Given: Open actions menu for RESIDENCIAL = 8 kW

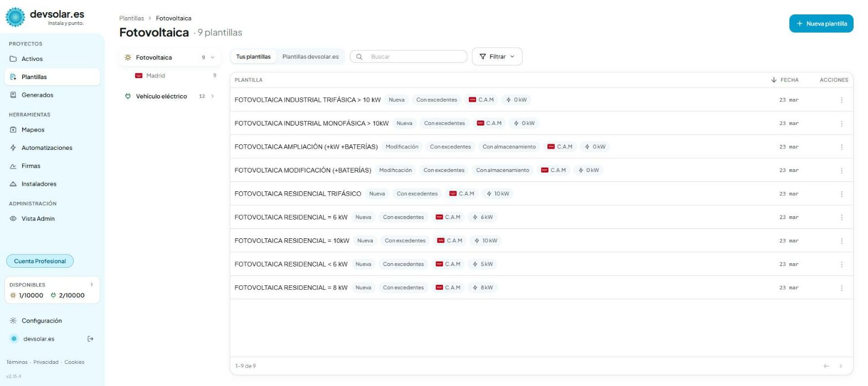Looking at the screenshot, I should click(x=841, y=288).
